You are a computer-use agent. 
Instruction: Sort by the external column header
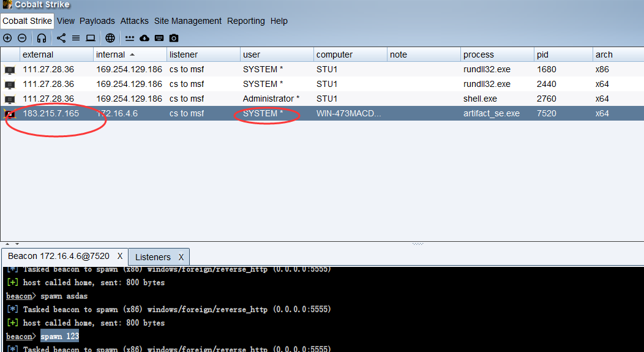(x=57, y=54)
